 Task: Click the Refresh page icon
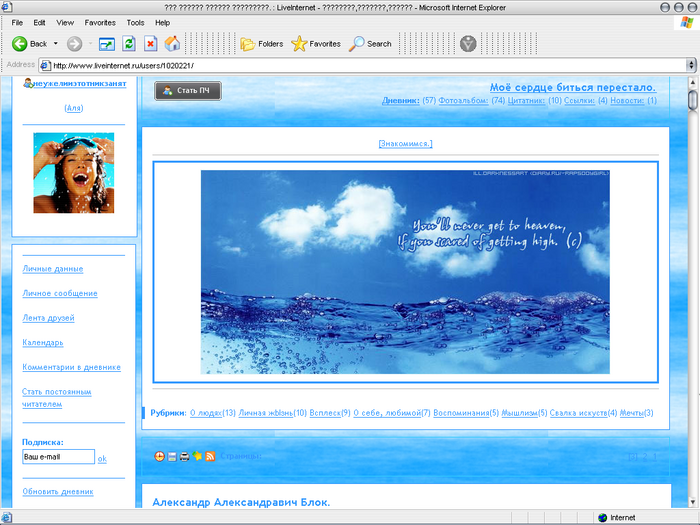(129, 44)
